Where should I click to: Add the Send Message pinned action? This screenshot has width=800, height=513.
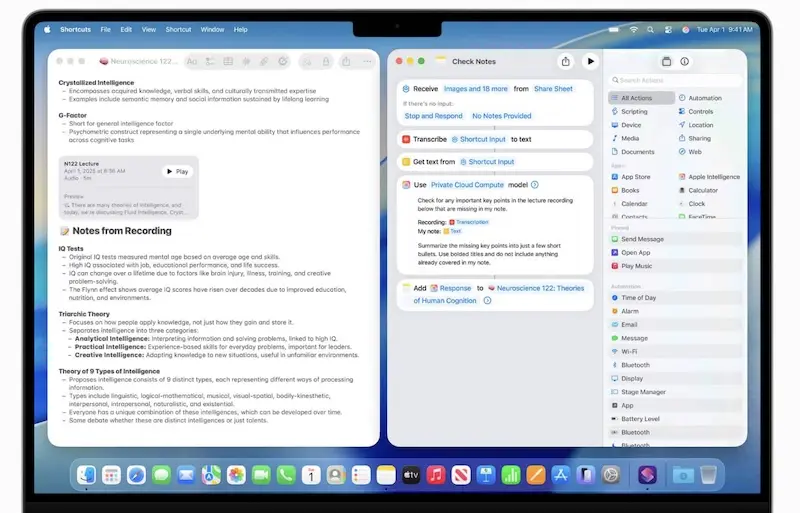[x=676, y=239]
